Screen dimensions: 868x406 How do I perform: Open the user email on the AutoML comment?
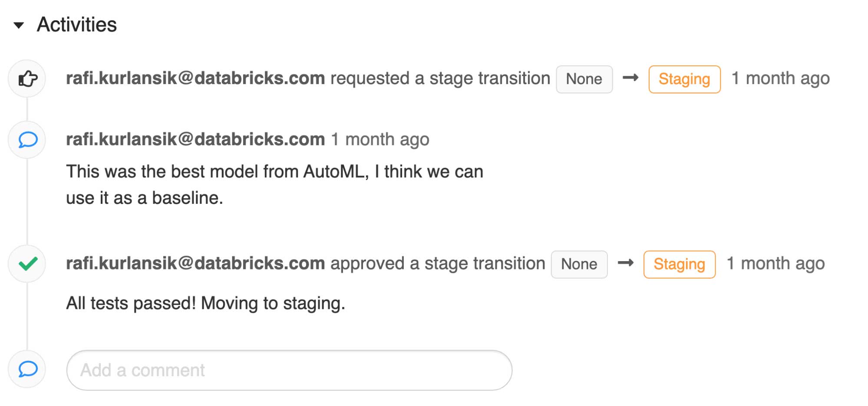click(195, 140)
